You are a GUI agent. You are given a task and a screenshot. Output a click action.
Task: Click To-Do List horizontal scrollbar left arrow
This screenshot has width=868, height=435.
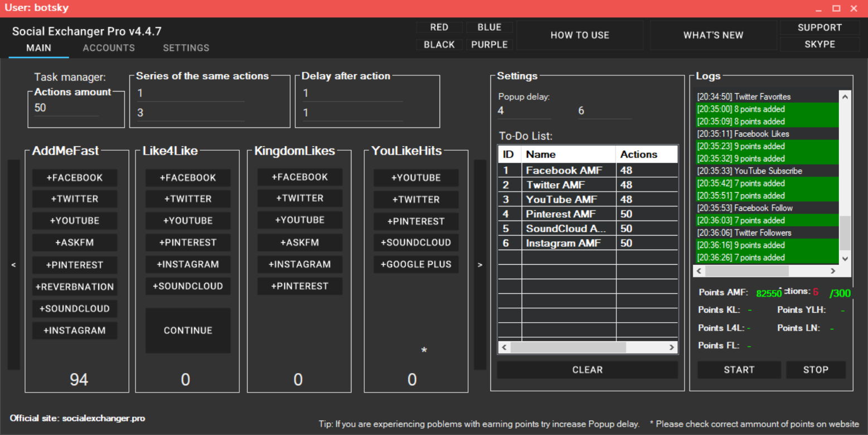point(504,347)
